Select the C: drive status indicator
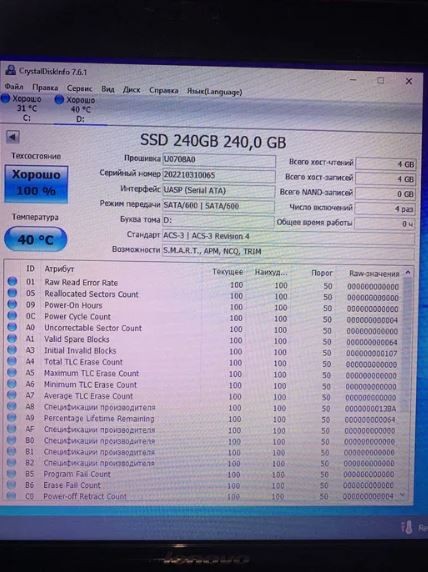The image size is (428, 572). (x=22, y=108)
